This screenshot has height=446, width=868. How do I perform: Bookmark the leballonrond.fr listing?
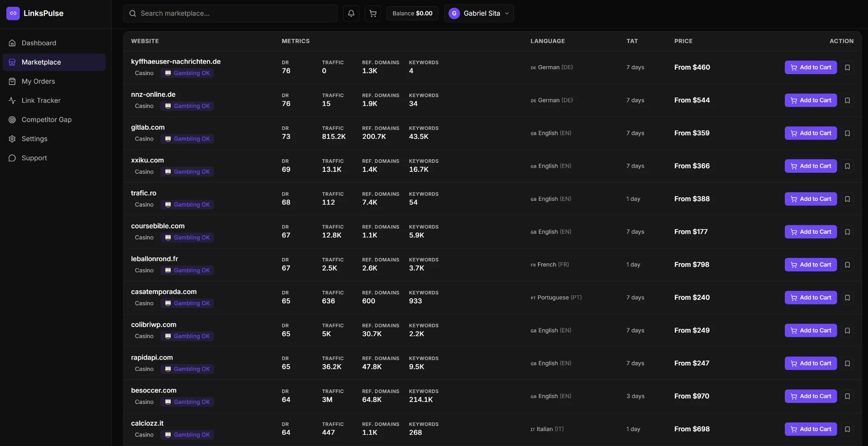pos(848,265)
